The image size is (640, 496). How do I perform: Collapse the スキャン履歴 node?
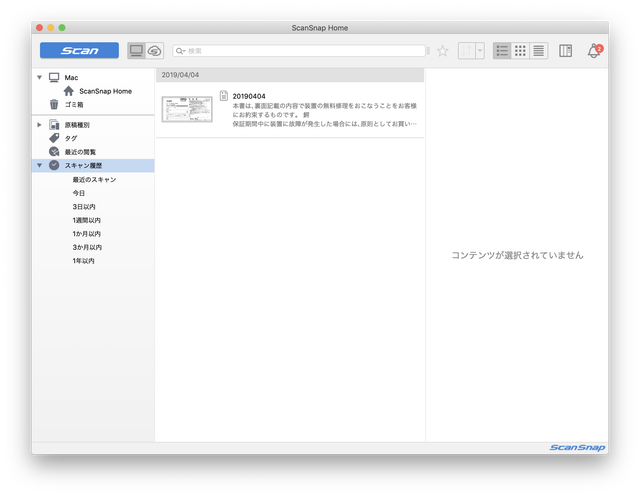[x=40, y=165]
